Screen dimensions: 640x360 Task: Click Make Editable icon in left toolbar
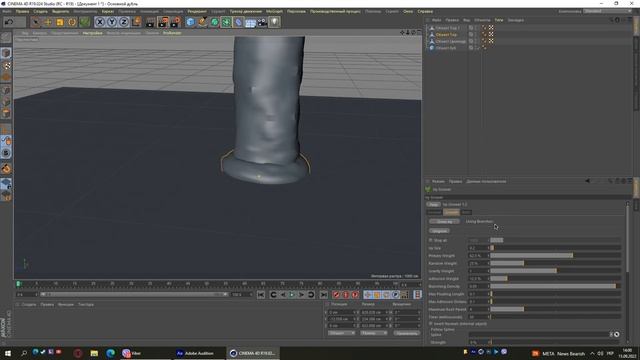click(x=6, y=38)
